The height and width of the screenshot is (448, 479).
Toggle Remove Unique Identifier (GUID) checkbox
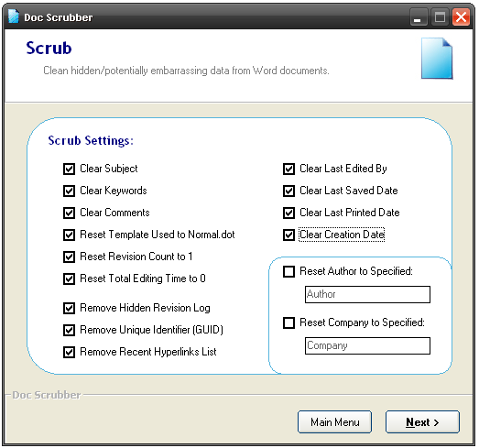pos(69,330)
